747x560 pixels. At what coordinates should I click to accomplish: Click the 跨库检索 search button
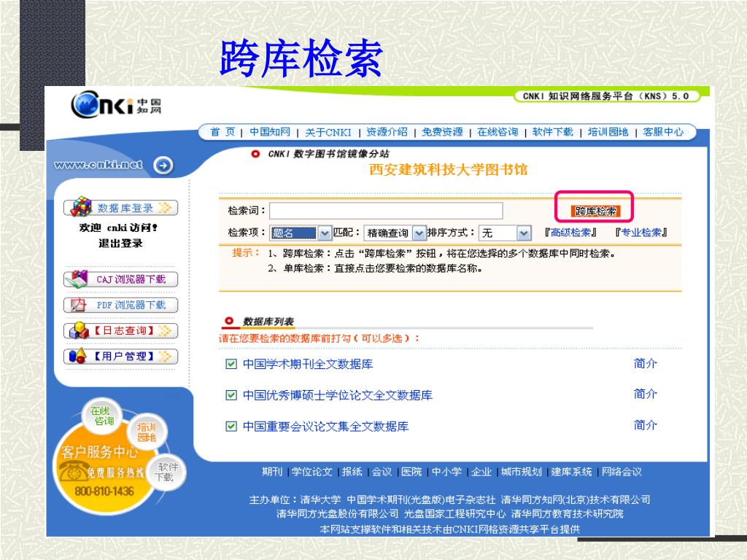595,211
